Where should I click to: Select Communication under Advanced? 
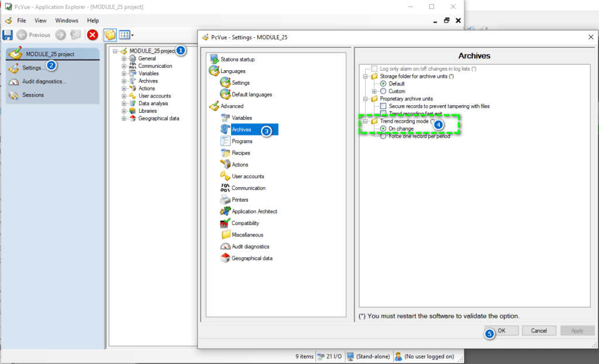(248, 188)
